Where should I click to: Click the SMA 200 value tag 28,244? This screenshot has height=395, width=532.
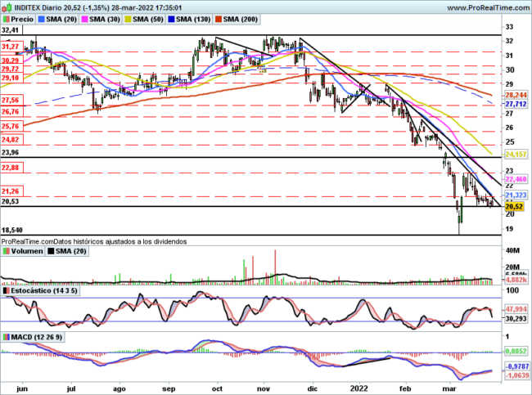516,96
